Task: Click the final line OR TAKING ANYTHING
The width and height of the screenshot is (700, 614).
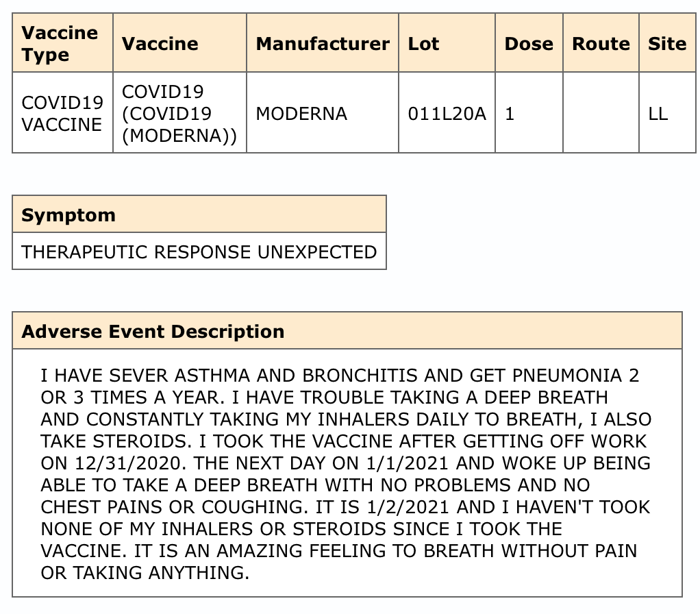Action: click(145, 572)
